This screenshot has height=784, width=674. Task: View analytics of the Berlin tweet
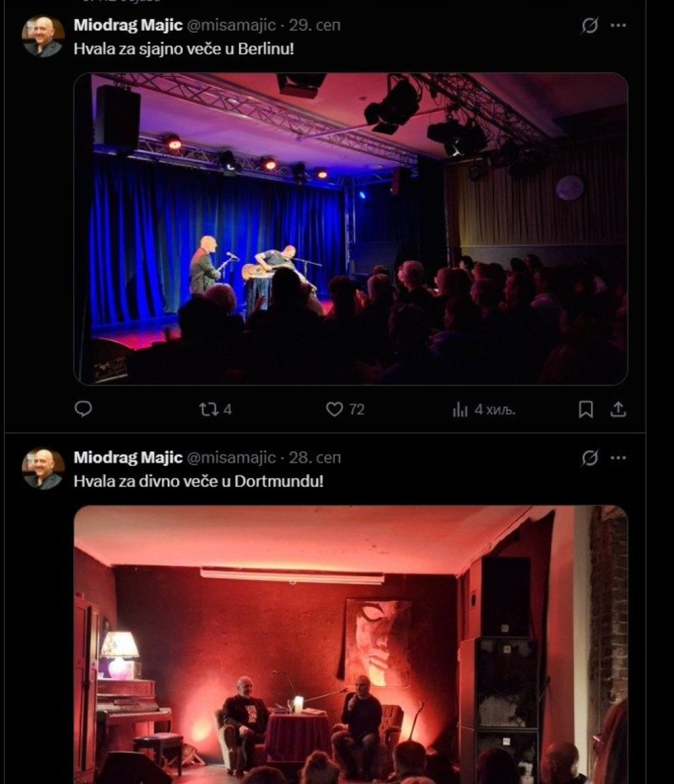(484, 410)
